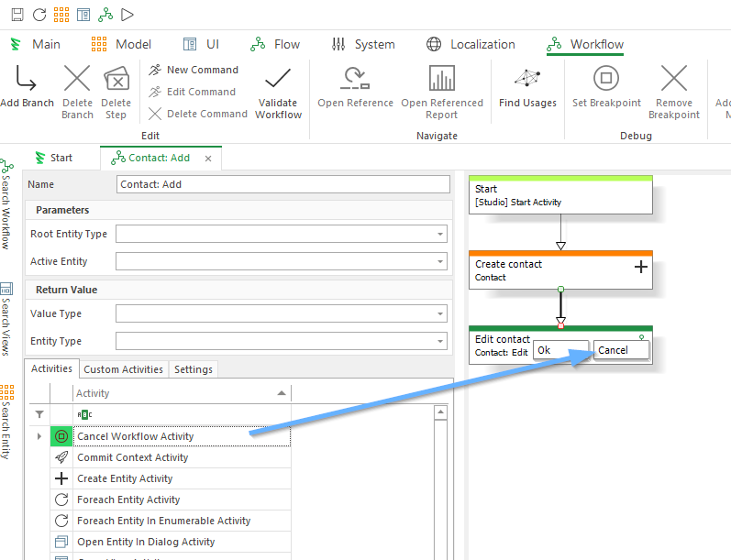The image size is (731, 560).
Task: Select Commit Context Activity row
Action: [x=182, y=457]
